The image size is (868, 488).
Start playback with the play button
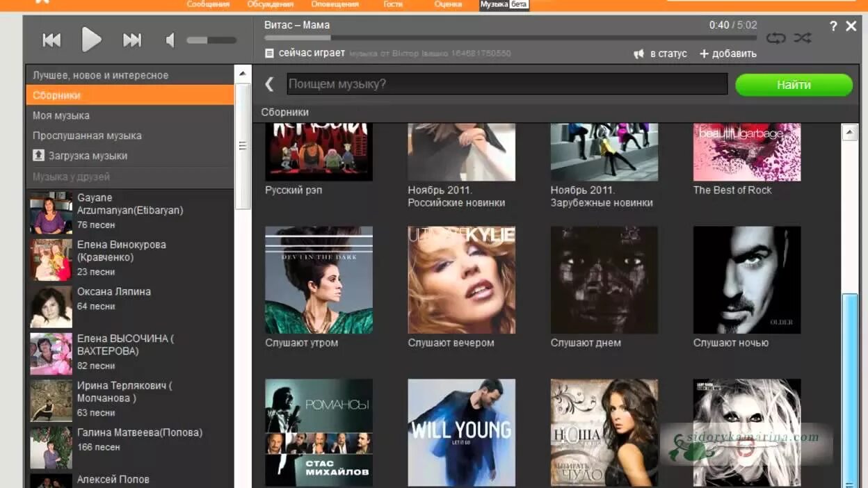pyautogui.click(x=91, y=40)
